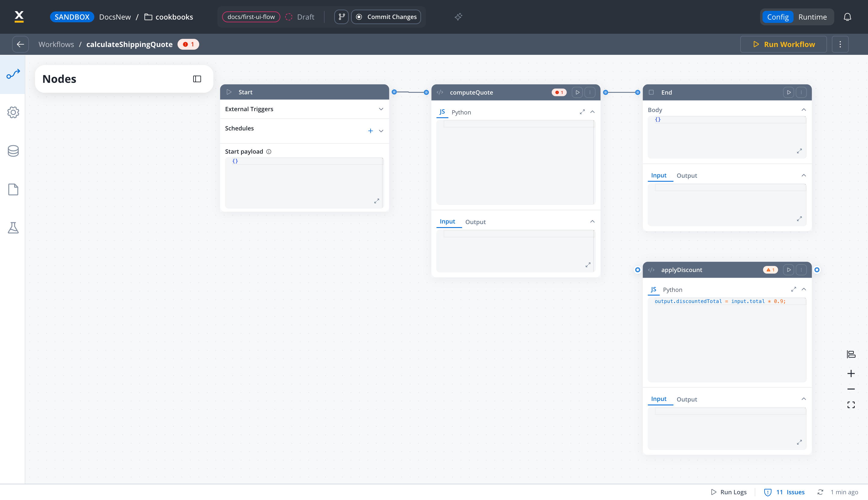The image size is (868, 500).
Task: Open the workflows icon in the left sidebar
Action: click(x=13, y=74)
